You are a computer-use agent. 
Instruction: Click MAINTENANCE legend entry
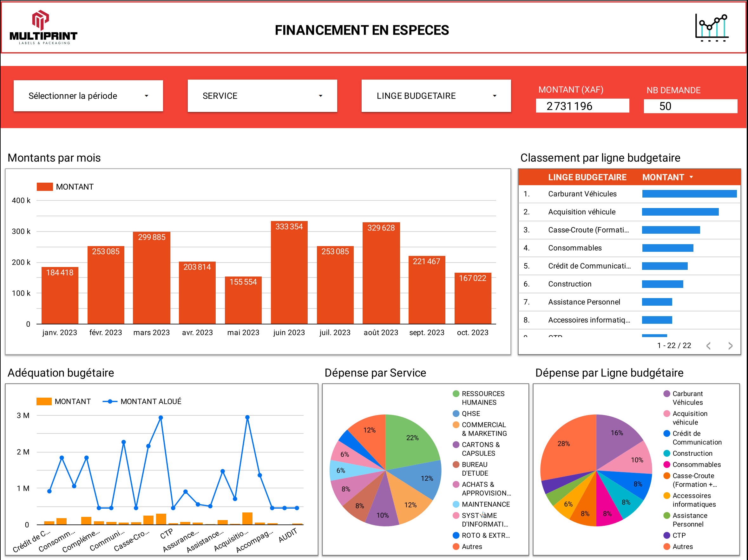point(481,504)
